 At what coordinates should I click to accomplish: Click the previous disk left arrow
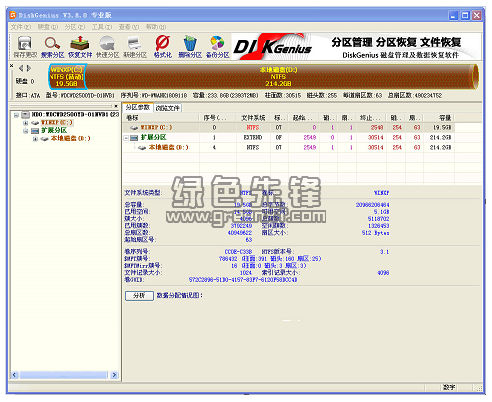[x=21, y=68]
